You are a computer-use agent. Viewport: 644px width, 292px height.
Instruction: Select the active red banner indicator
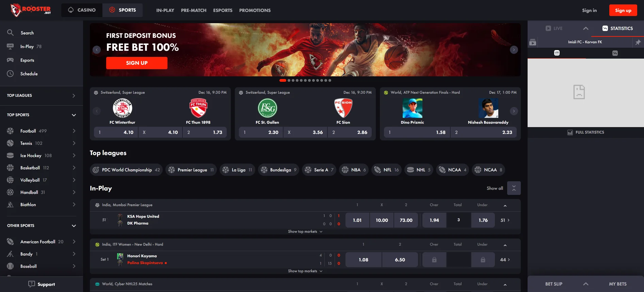click(283, 80)
